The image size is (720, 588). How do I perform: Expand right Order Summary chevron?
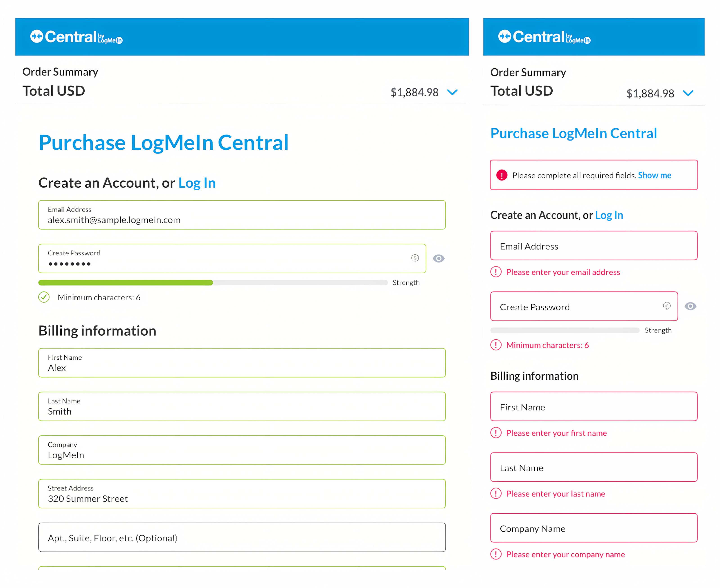tap(688, 93)
